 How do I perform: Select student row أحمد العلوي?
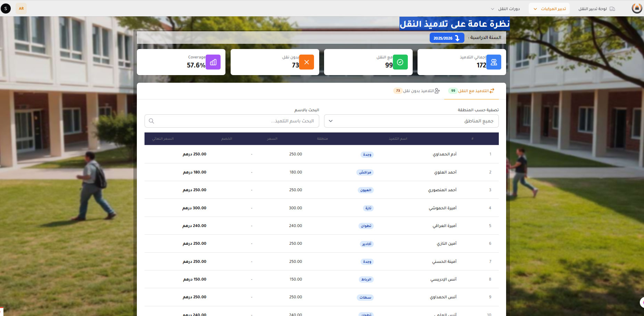click(445, 172)
